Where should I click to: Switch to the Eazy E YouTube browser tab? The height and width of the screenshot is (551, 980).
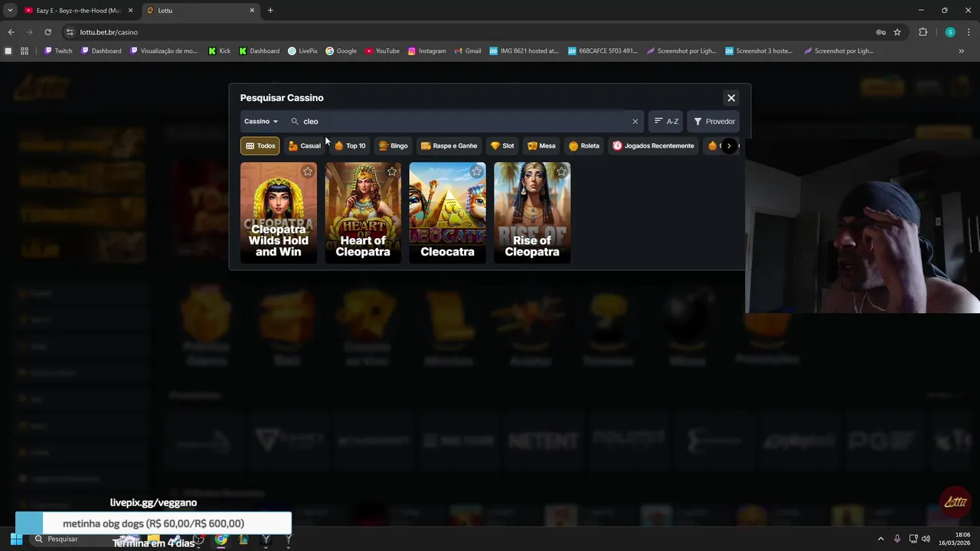tap(78, 11)
